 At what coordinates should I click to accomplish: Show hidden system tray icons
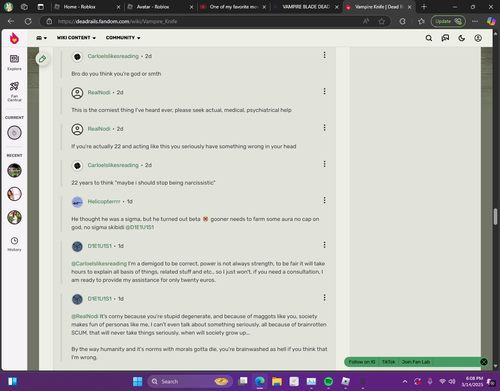pyautogui.click(x=405, y=381)
